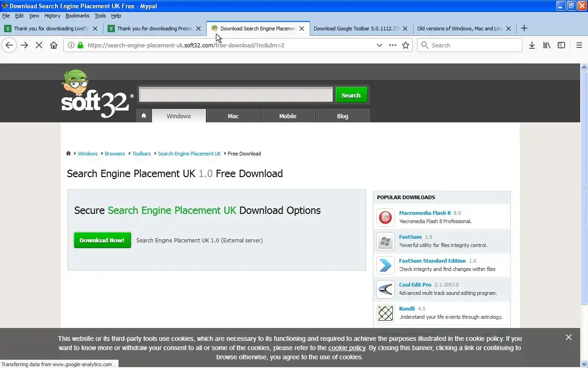The image size is (588, 368).
Task: Follow Search Engine Placement UK breadcrumb link
Action: tap(189, 154)
